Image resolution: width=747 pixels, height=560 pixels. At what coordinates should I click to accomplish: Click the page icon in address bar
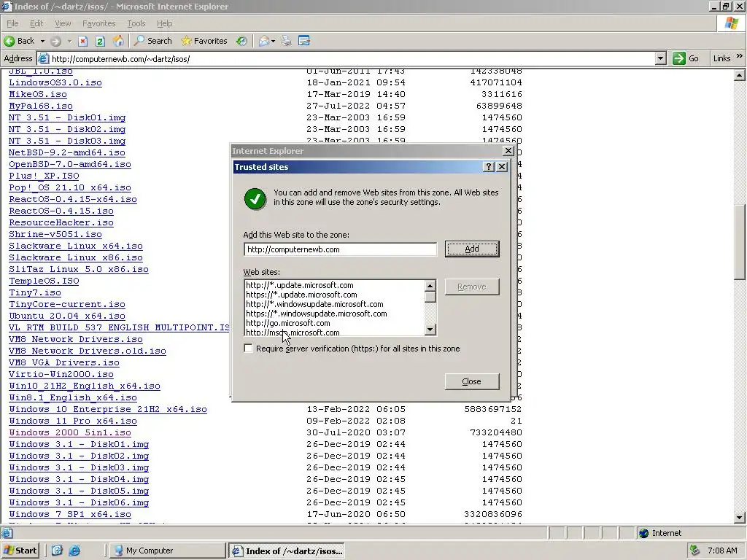pos(43,59)
